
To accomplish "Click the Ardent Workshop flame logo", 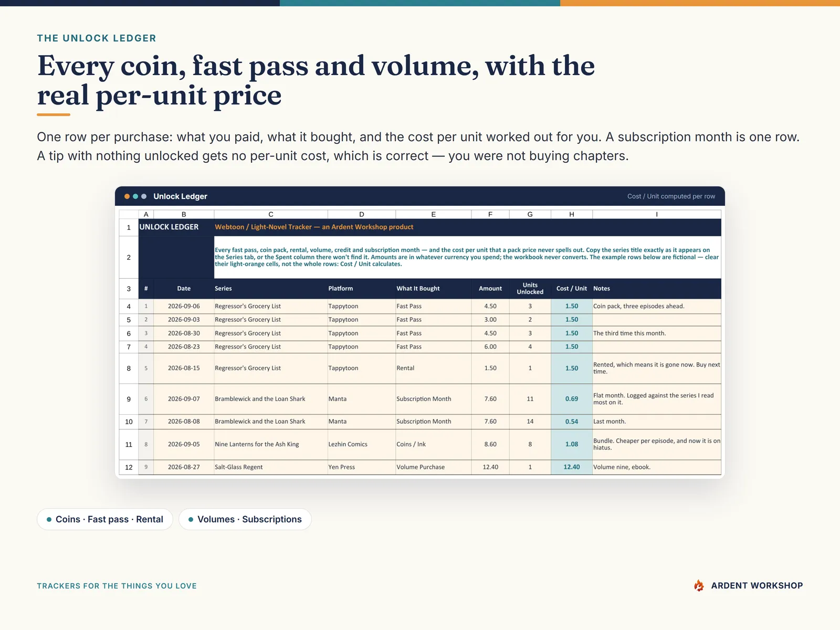I will point(699,585).
